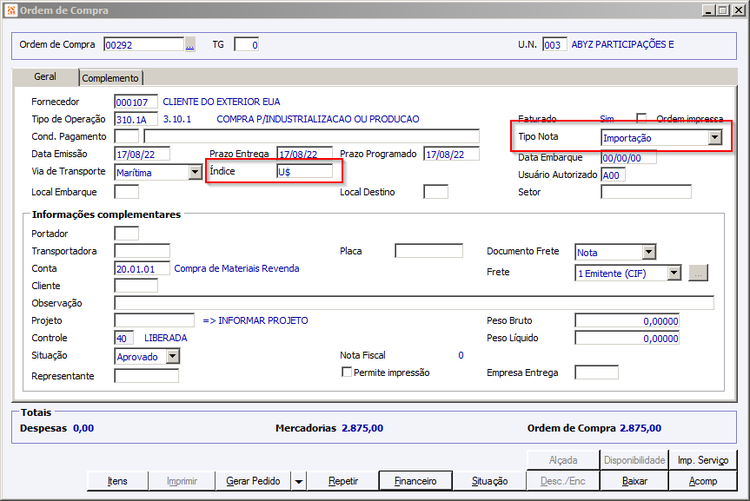
Task: Click the Gerar Pedido button
Action: (x=253, y=481)
